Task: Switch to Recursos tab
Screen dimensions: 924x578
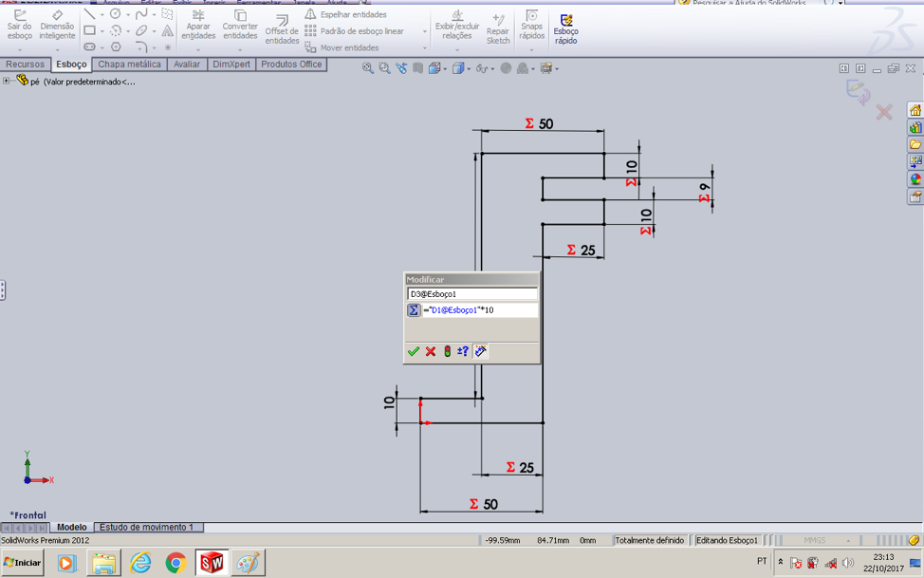Action: (26, 65)
